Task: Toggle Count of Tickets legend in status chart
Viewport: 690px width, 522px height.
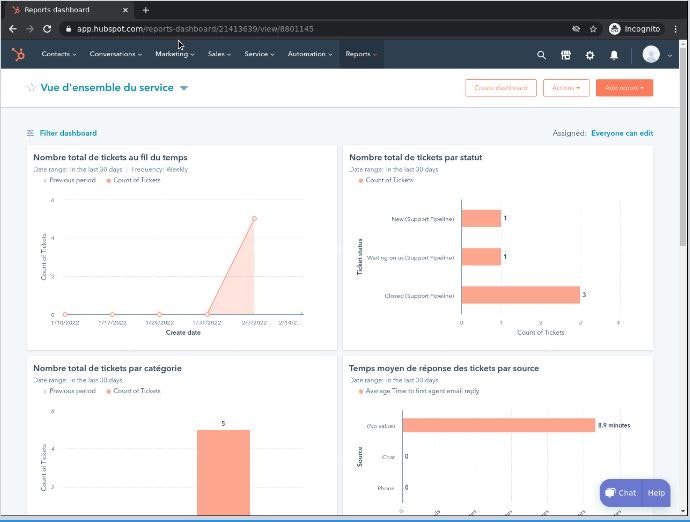Action: click(x=388, y=180)
